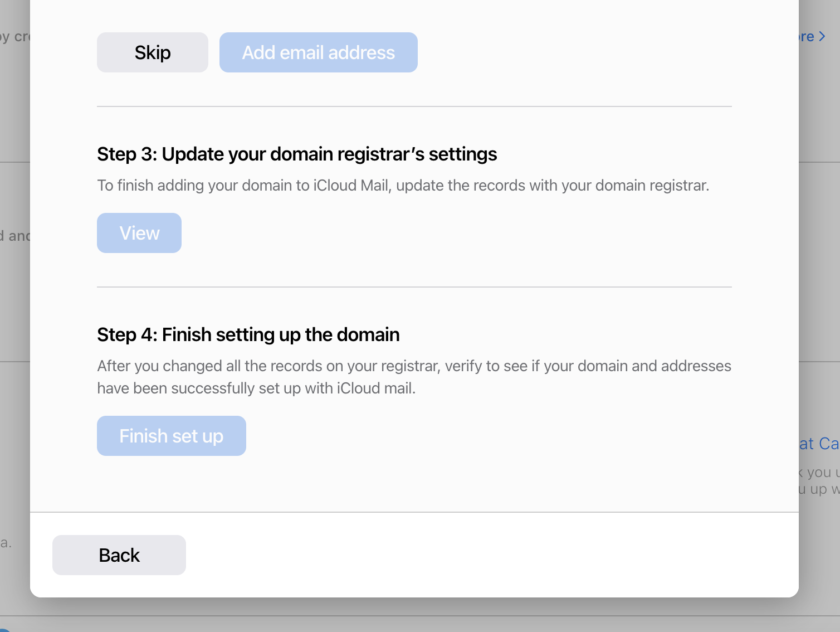The image size is (840, 632).
Task: Click the dimmed 'k you u' text on the right
Action: click(x=819, y=473)
